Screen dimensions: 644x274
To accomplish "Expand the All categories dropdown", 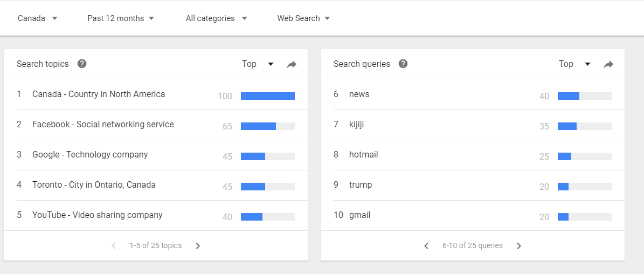I will coord(216,18).
